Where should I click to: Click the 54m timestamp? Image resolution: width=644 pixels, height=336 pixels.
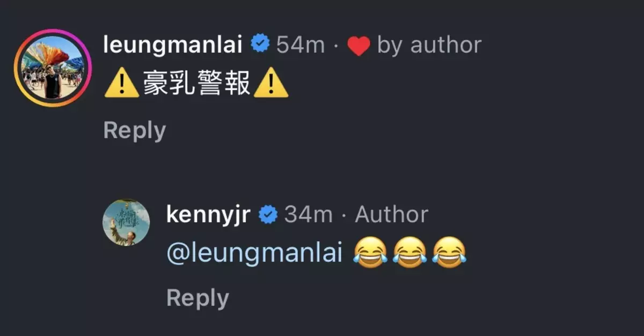click(301, 46)
